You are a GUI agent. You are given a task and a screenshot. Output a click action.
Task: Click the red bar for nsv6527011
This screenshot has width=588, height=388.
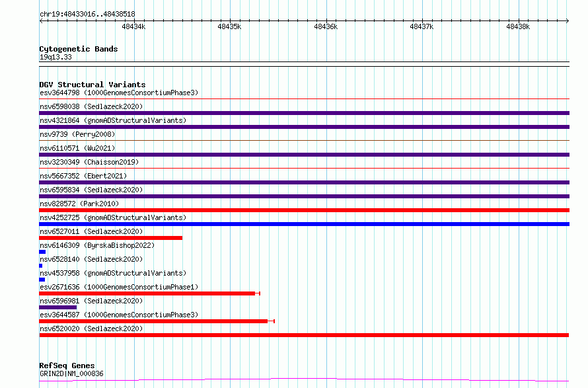tap(110, 238)
